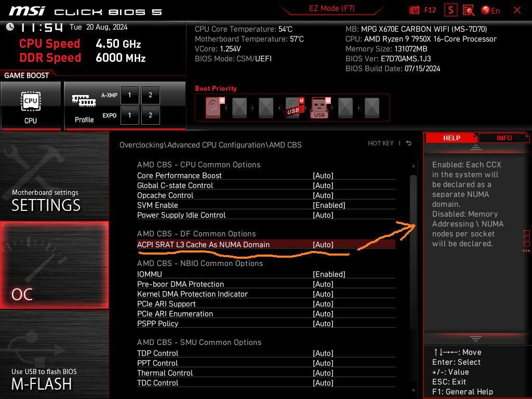Viewport: 532px width, 399px height.
Task: Open the IOMMU setting options
Action: pos(329,274)
